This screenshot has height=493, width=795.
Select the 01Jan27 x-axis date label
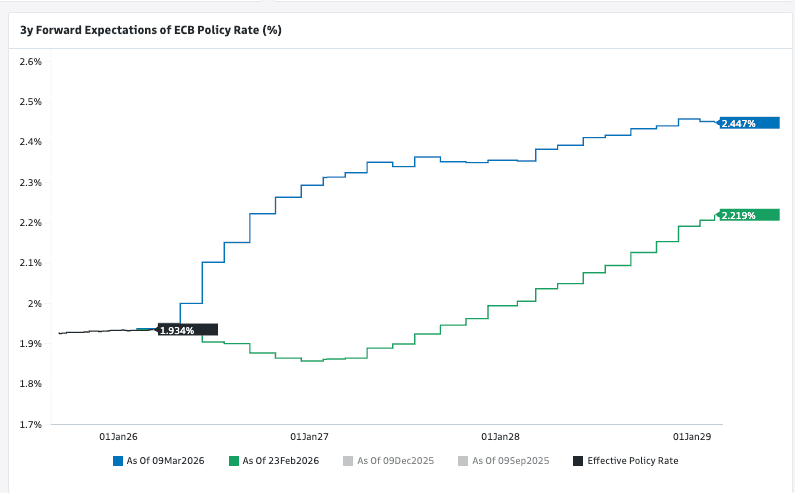pyautogui.click(x=309, y=437)
